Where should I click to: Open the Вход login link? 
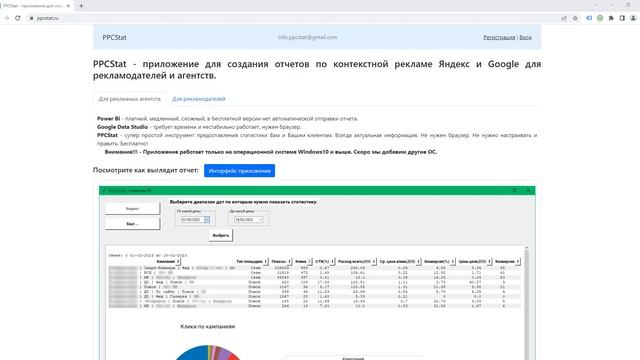[525, 37]
